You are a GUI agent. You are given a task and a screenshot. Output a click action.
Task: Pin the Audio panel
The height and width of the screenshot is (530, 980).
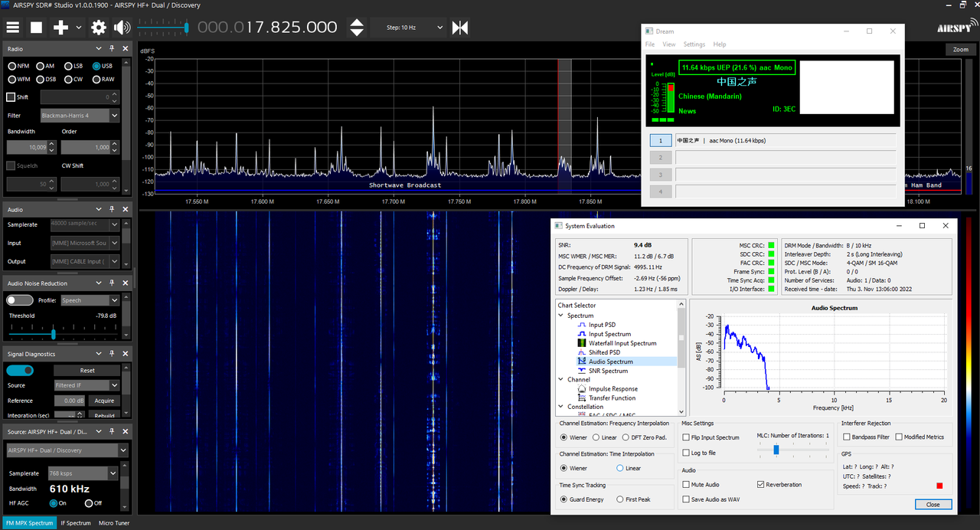(x=112, y=209)
